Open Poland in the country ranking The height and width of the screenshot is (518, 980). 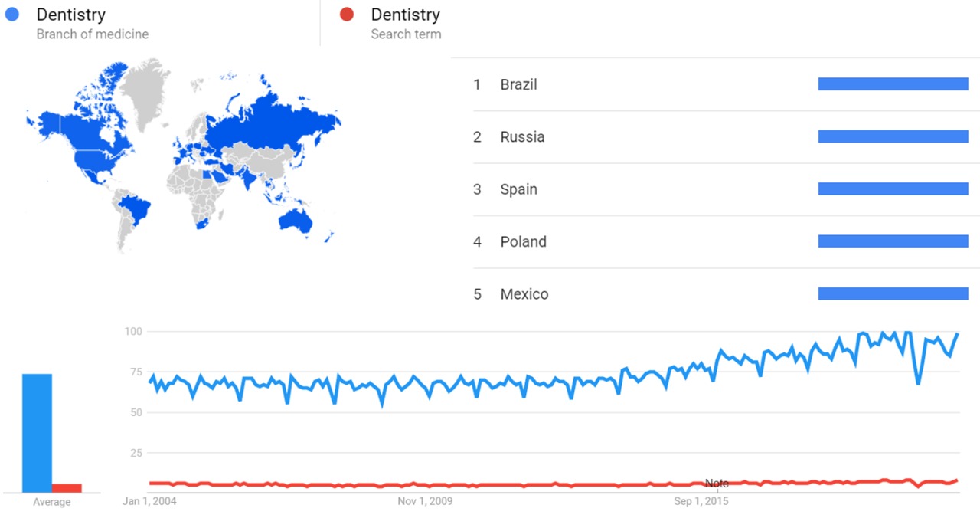tap(523, 242)
